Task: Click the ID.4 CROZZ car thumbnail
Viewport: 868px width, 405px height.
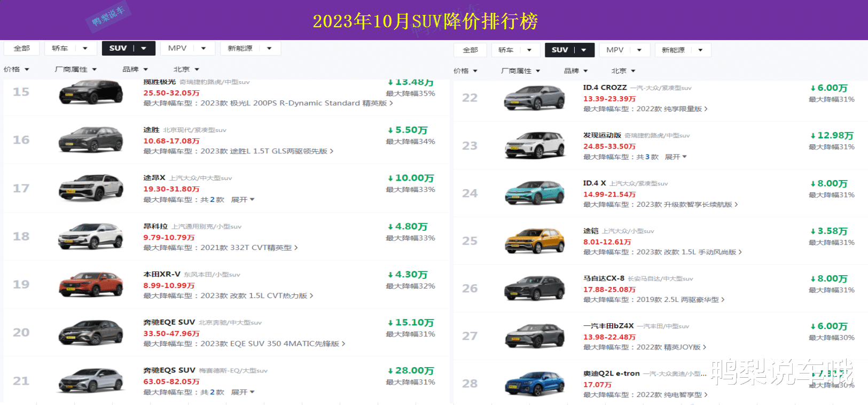Action: pyautogui.click(x=535, y=98)
